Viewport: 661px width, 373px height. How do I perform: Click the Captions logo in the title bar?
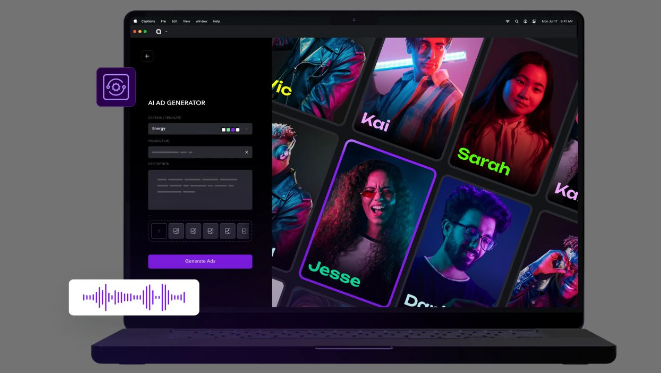pos(159,32)
